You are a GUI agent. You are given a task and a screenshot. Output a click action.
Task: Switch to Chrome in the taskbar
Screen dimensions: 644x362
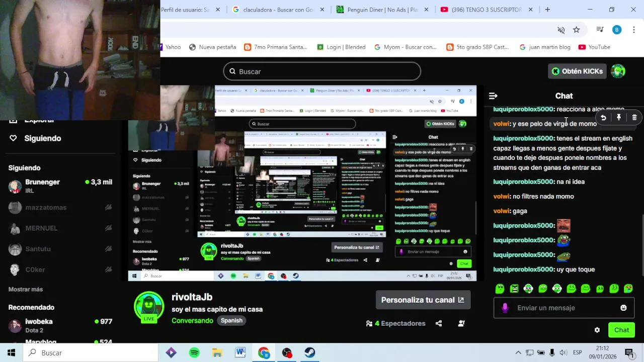coord(264,352)
